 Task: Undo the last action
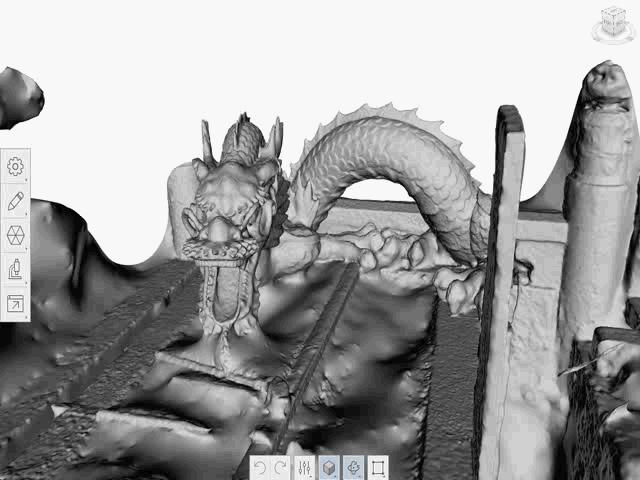point(260,468)
